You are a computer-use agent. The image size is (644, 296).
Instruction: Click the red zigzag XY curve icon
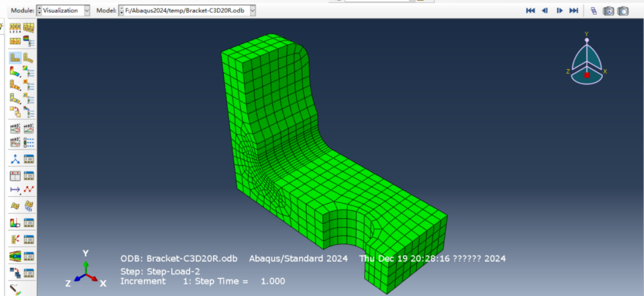click(29, 189)
